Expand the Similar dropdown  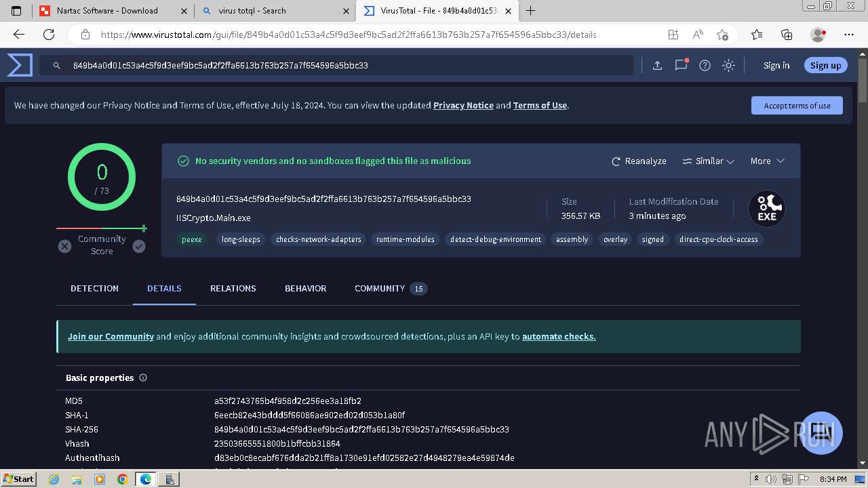[x=708, y=161]
